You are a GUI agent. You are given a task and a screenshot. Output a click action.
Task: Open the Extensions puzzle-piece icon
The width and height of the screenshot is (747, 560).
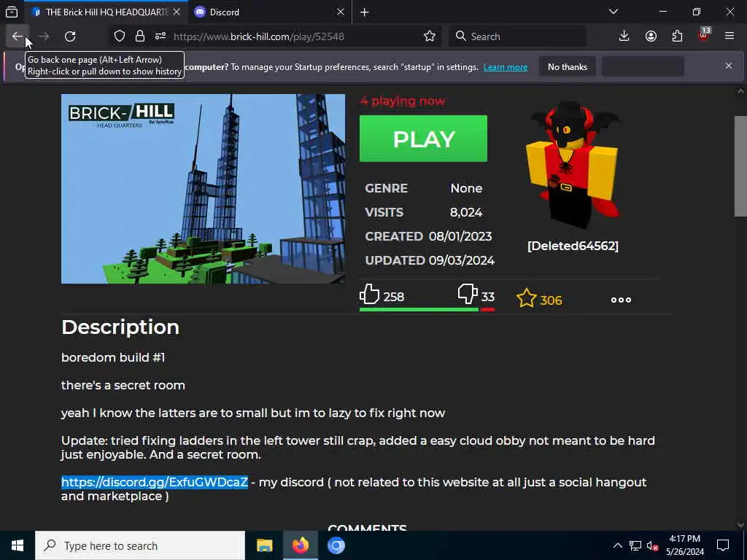(677, 36)
